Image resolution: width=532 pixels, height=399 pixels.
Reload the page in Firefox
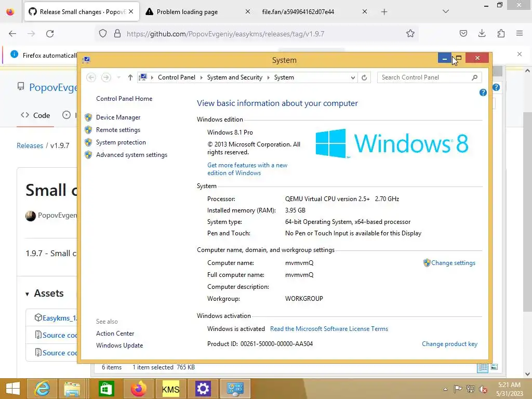[x=50, y=34]
